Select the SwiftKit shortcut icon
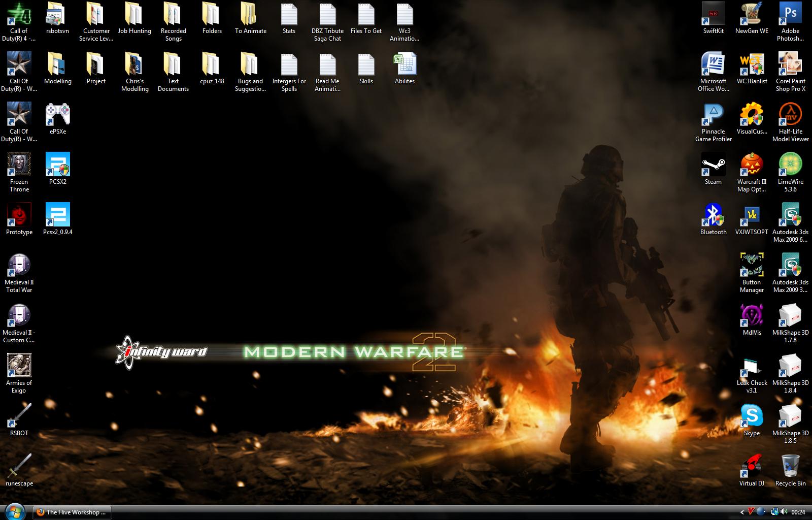Image resolution: width=812 pixels, height=520 pixels. pyautogui.click(x=713, y=19)
